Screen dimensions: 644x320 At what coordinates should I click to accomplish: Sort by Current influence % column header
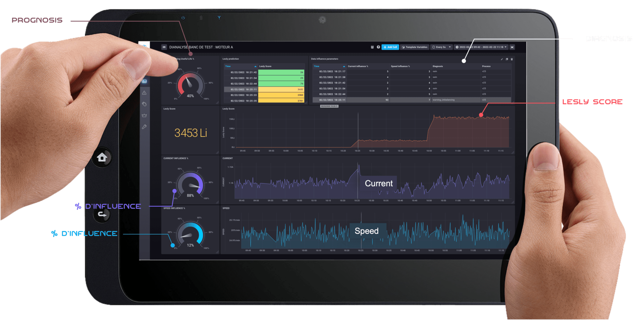[x=358, y=66]
